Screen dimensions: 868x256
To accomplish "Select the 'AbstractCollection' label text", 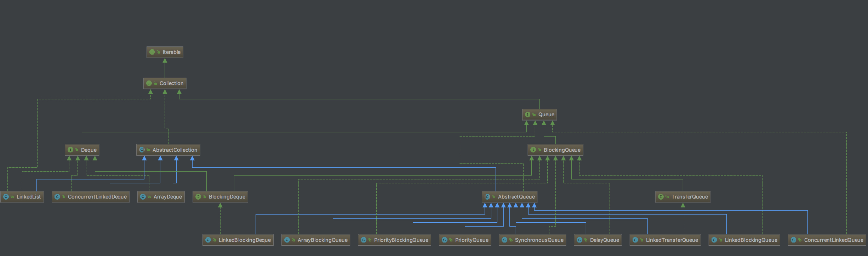I will pos(175,150).
